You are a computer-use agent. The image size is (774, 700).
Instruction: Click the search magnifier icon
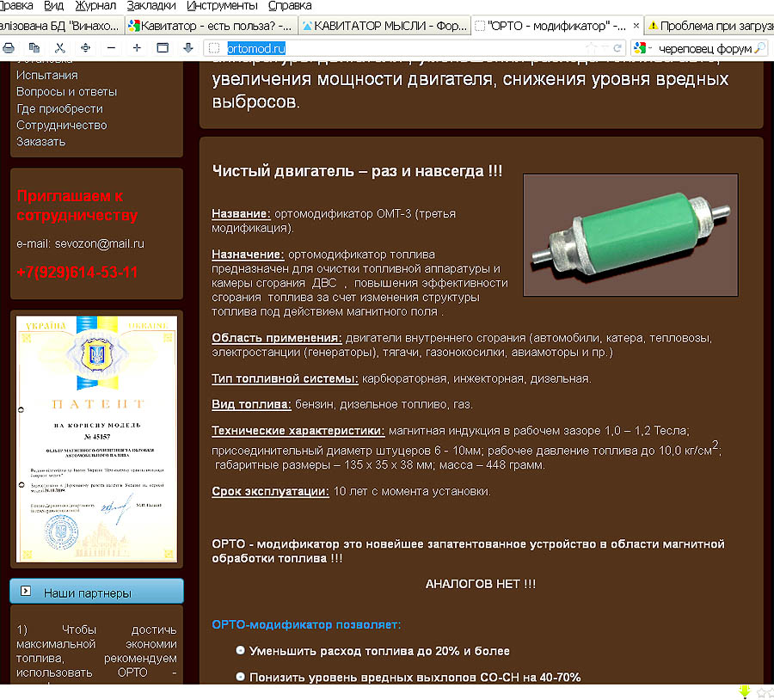point(760,48)
